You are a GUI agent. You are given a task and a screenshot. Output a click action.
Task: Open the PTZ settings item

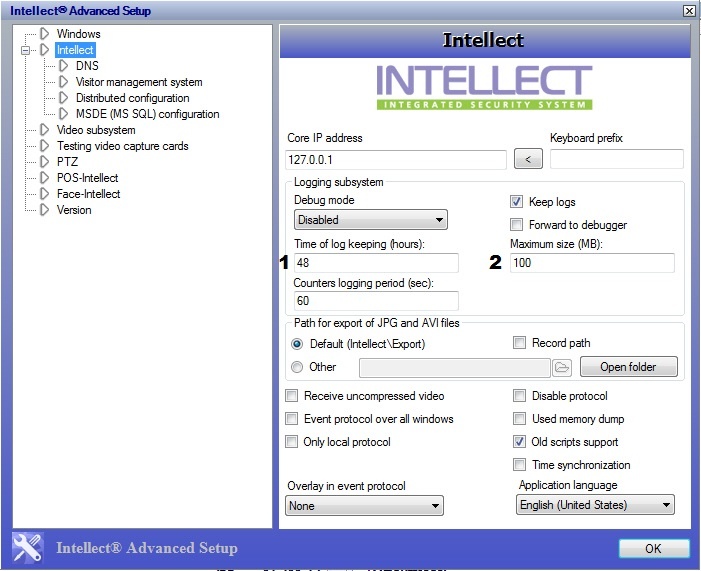point(67,161)
